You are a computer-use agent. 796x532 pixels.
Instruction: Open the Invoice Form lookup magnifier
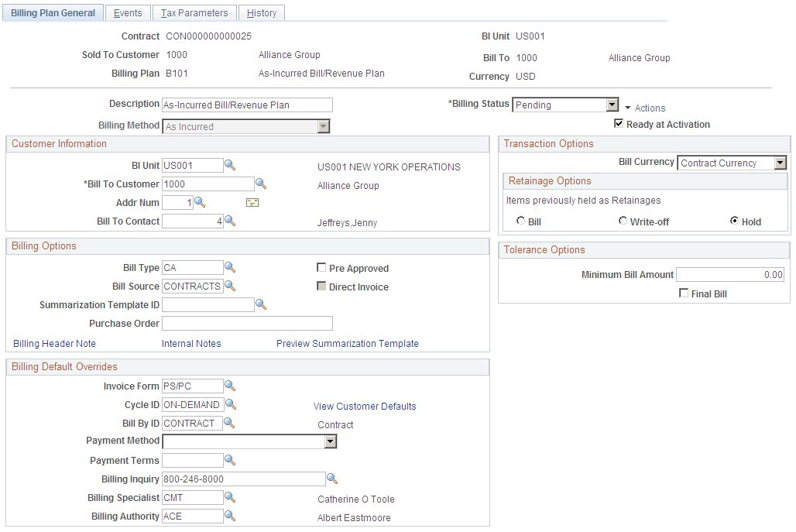click(230, 386)
